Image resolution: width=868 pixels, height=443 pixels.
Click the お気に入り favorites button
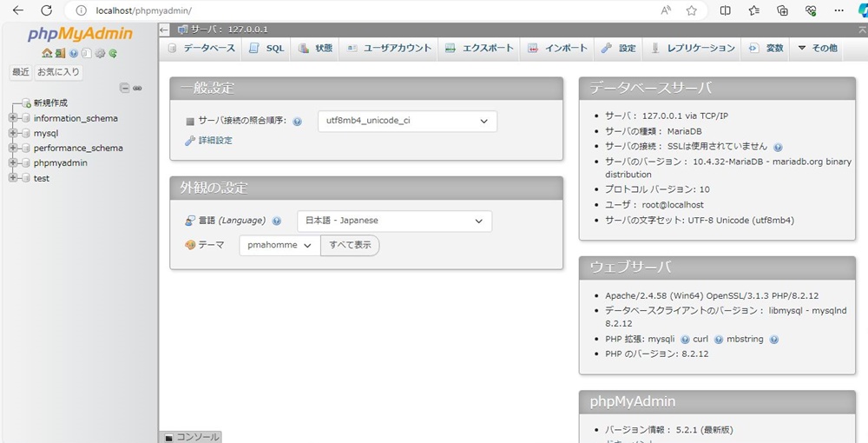click(x=59, y=72)
